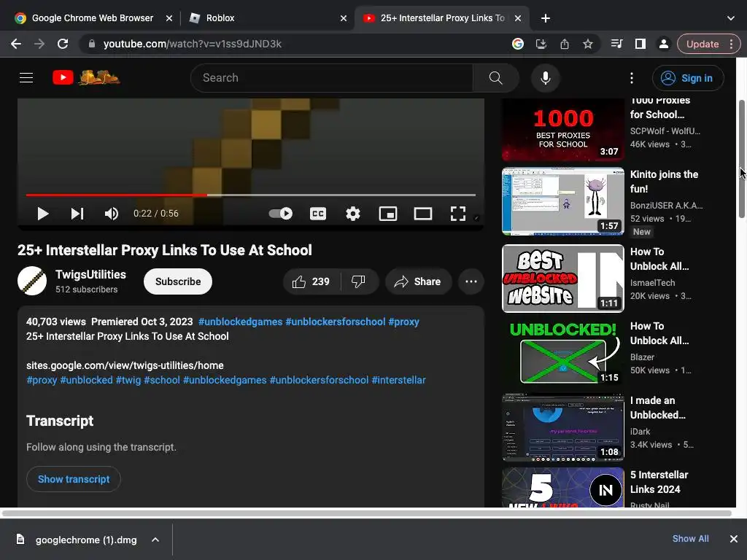
Task: Open more actions ellipsis under video
Action: [471, 281]
